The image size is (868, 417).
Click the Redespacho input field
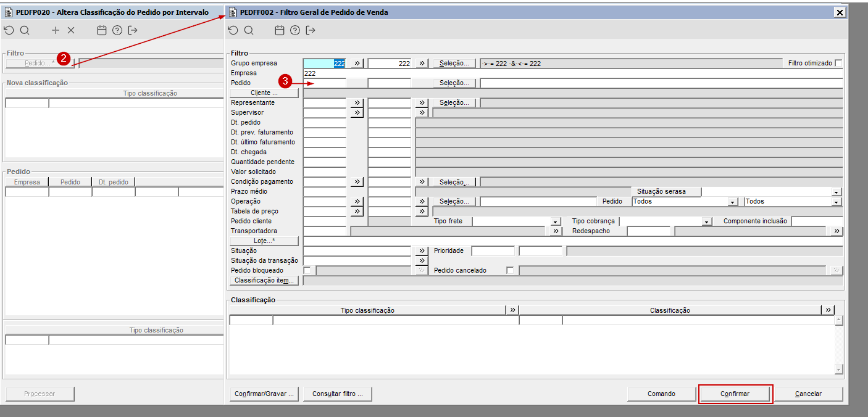tap(648, 231)
